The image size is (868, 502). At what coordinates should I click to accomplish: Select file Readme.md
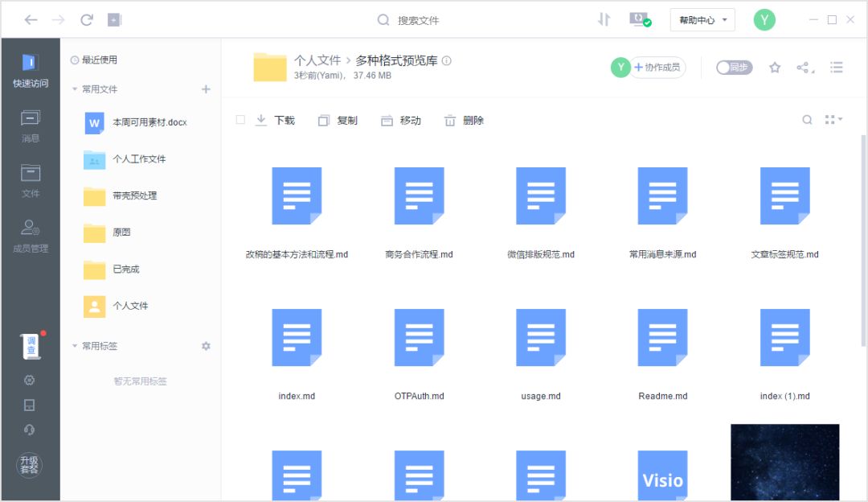(662, 355)
